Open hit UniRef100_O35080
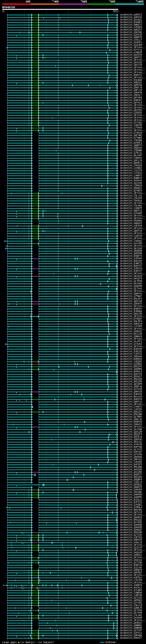Viewport: 146px width, 644px height. point(131,259)
